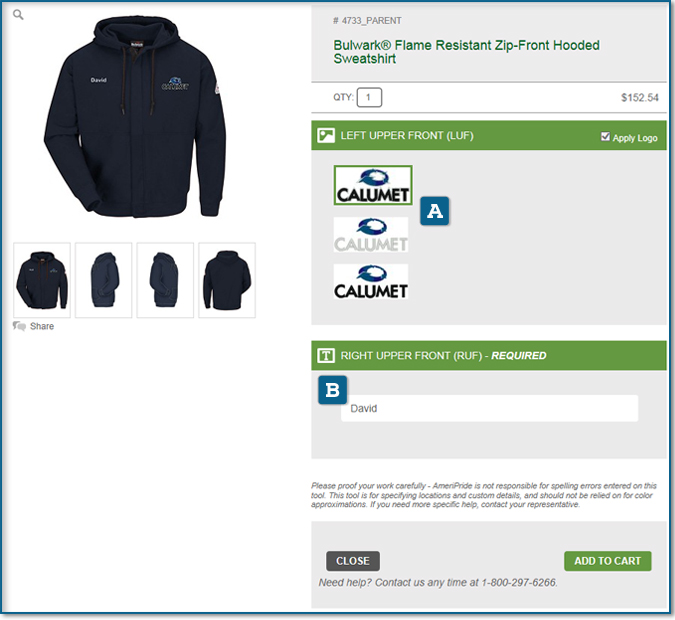Screen dimensions: 675x620
Task: Click the QTY quantity field
Action: click(369, 97)
